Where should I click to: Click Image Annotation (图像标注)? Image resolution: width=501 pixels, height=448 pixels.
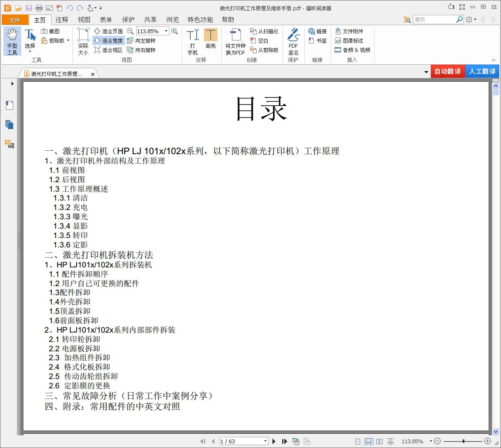tap(349, 40)
